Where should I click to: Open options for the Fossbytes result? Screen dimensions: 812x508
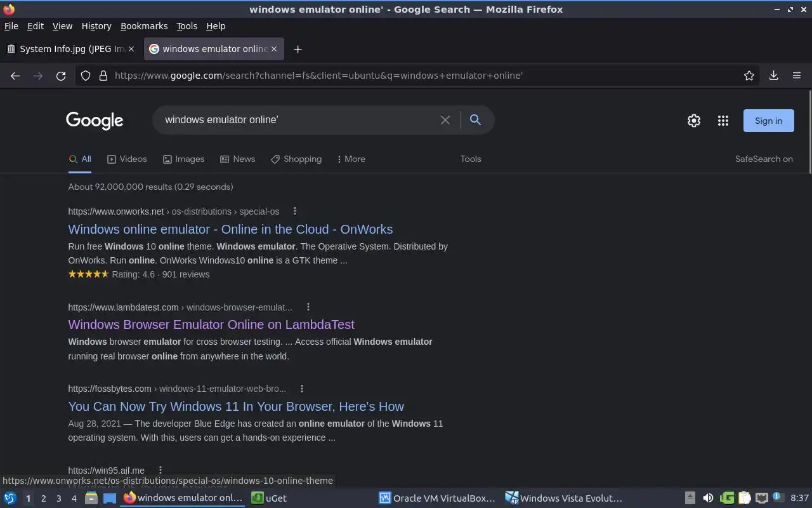point(302,388)
